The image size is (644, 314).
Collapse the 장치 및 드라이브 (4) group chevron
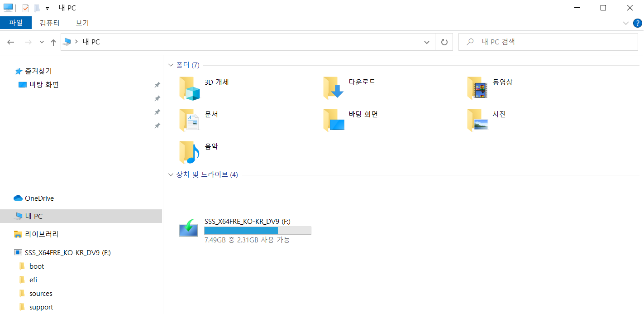171,175
